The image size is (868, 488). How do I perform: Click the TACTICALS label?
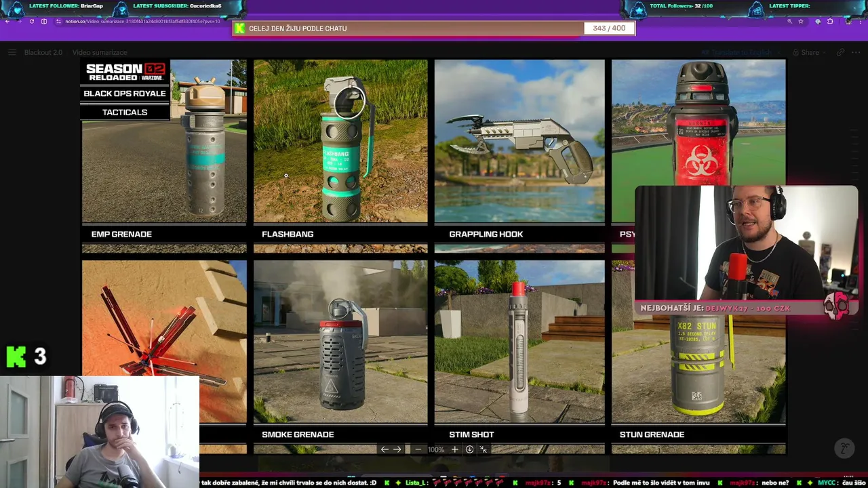125,113
